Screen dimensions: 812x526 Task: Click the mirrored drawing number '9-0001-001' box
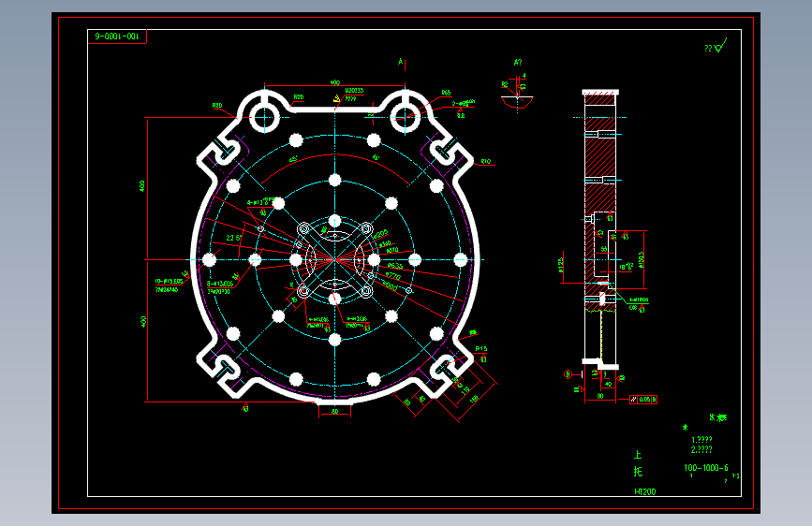coord(117,37)
